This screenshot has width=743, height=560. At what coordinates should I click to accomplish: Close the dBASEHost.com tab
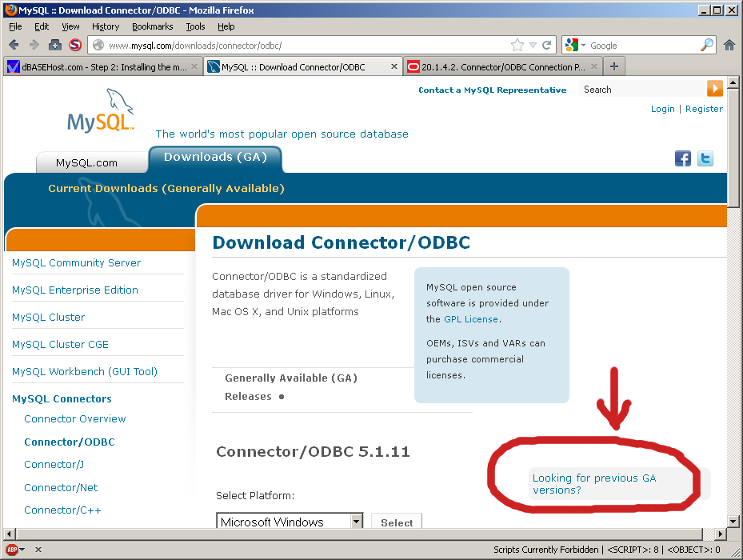194,66
